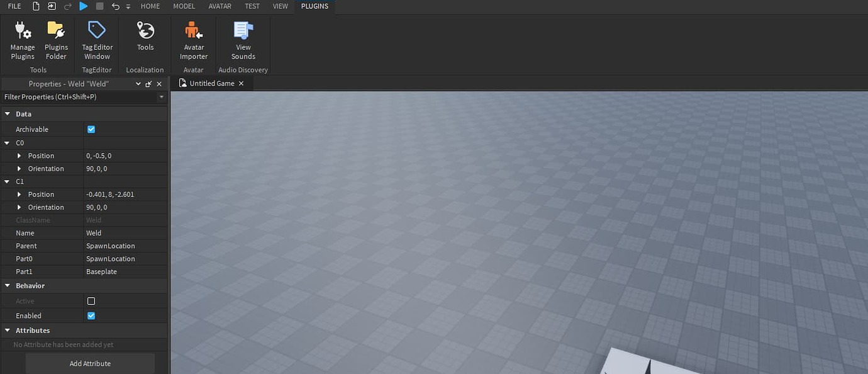The image size is (868, 374).
Task: Disable the Enabled property of the Weld
Action: click(x=91, y=315)
